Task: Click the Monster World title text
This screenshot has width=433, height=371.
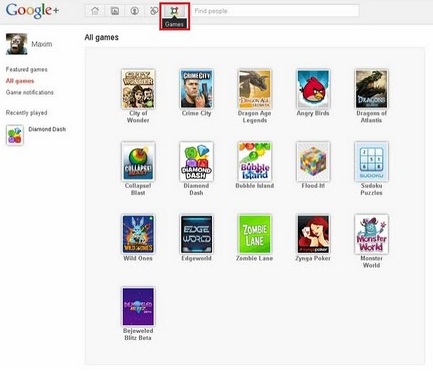Action: click(371, 262)
